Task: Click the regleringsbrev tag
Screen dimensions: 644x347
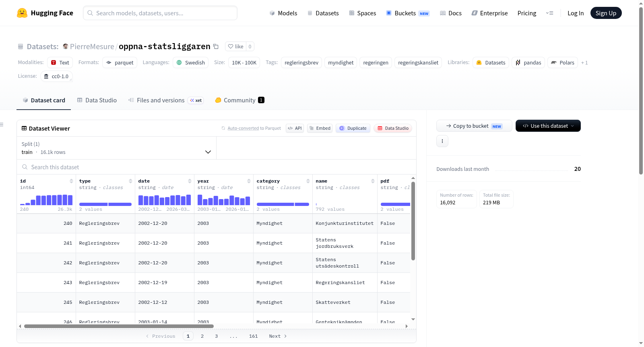Action: pyautogui.click(x=301, y=62)
